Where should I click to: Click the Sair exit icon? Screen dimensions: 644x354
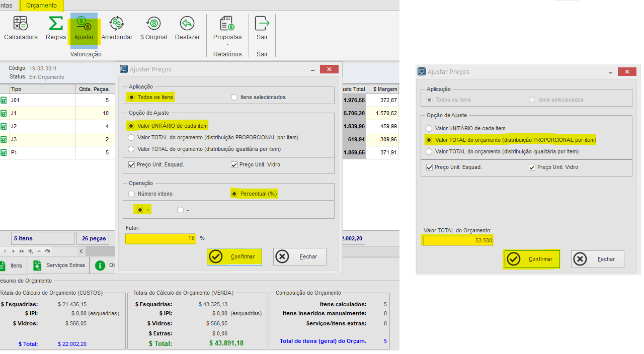[262, 24]
